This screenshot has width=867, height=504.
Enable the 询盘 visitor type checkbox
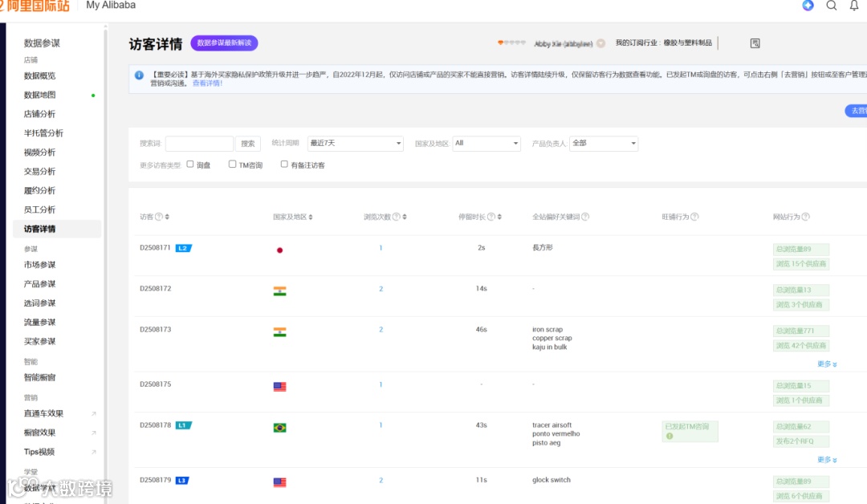(190, 165)
